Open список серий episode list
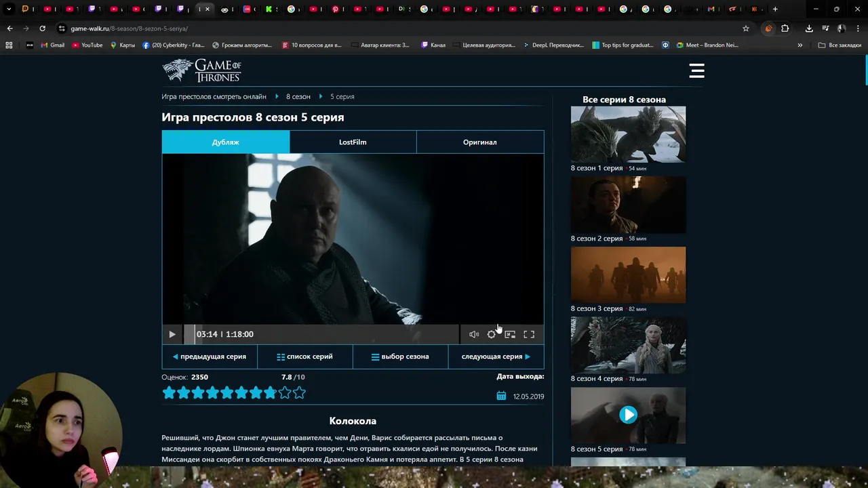Screen dimensions: 868x488 (305, 357)
